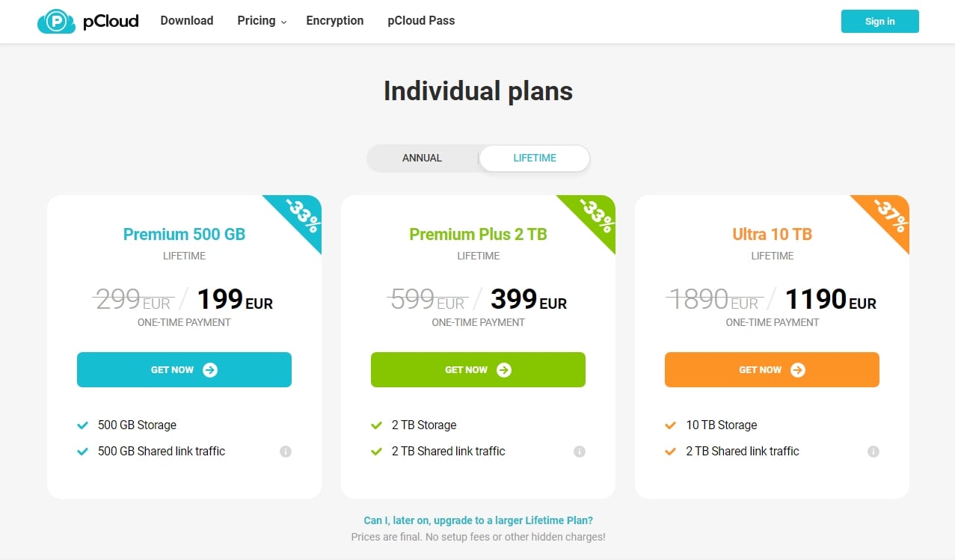Viewport: 955px width, 560px height.
Task: Click the pCloud cloud logo icon
Action: pos(56,22)
